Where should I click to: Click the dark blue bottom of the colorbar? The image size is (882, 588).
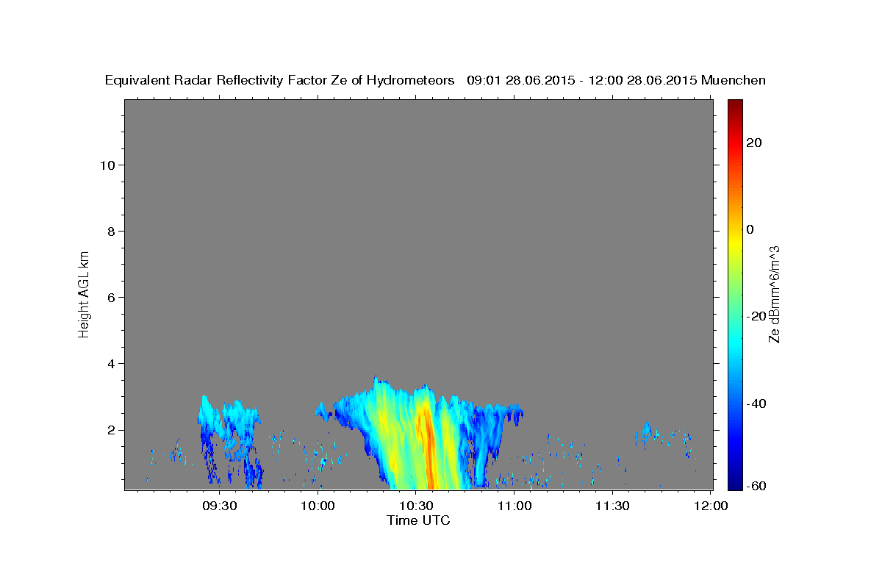pyautogui.click(x=734, y=482)
